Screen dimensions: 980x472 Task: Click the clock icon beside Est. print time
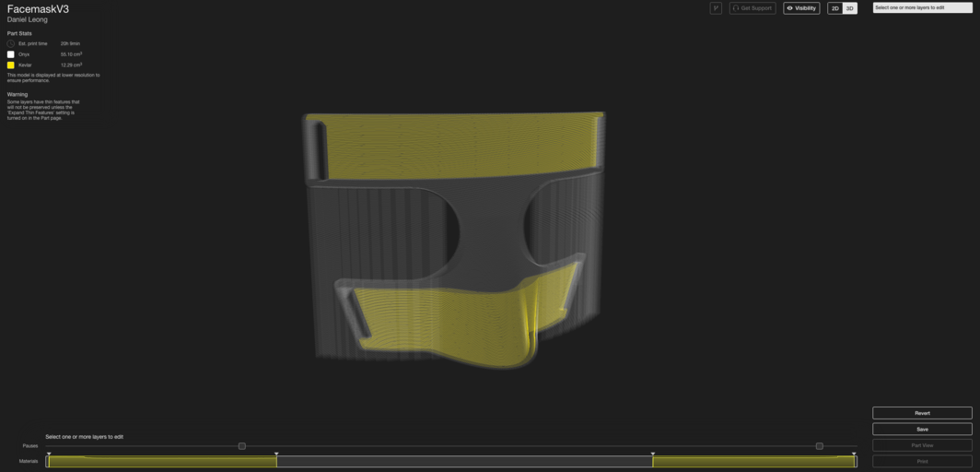[11, 43]
